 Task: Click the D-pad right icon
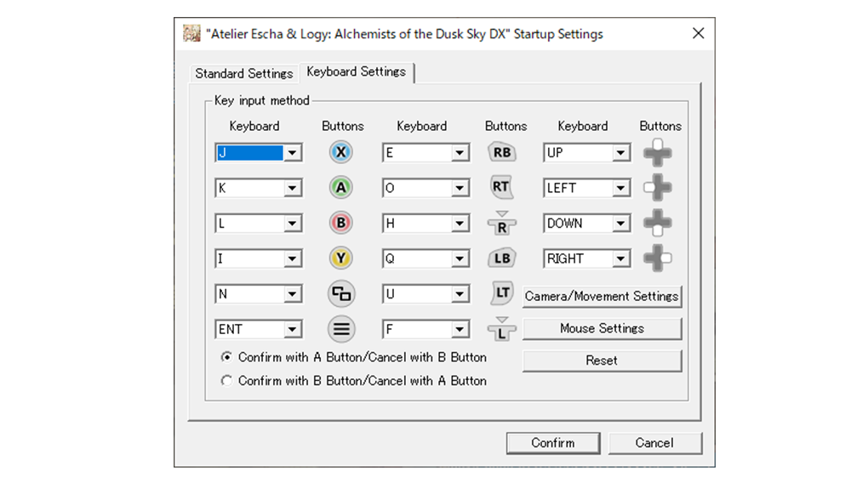(658, 258)
